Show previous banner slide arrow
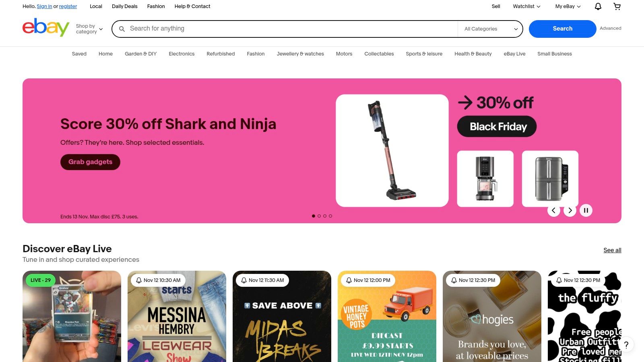This screenshot has width=644, height=362. click(x=554, y=210)
